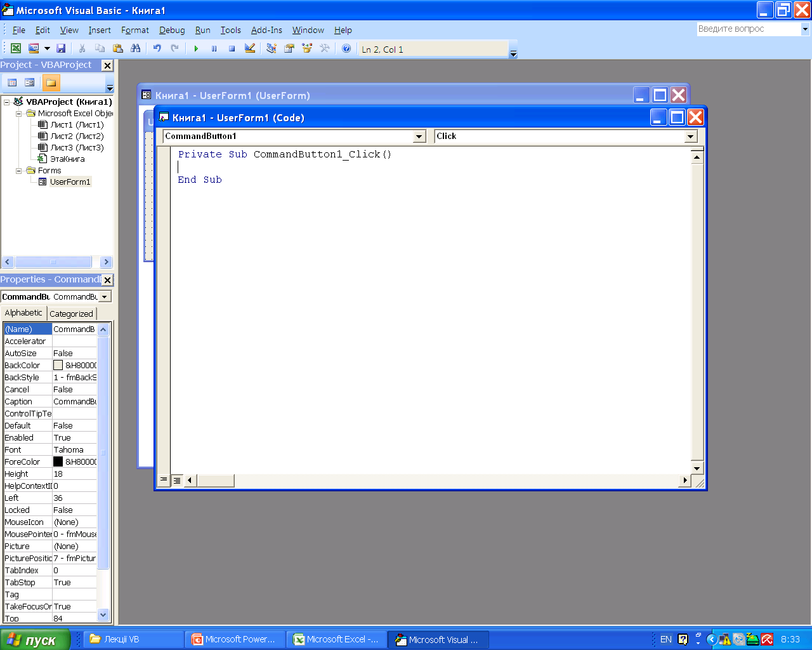This screenshot has width=812, height=650.
Task: Select Лист2 (Лист2) in project tree
Action: 77,136
